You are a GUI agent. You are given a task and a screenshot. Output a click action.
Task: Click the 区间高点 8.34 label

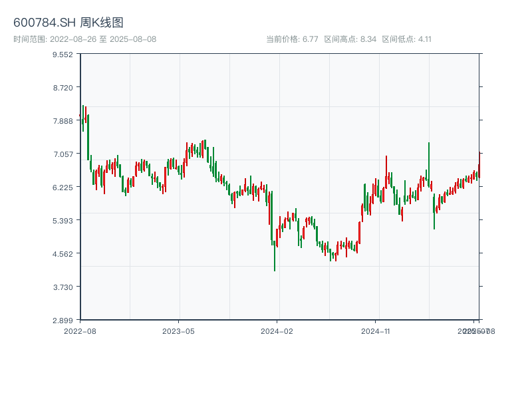coord(350,39)
